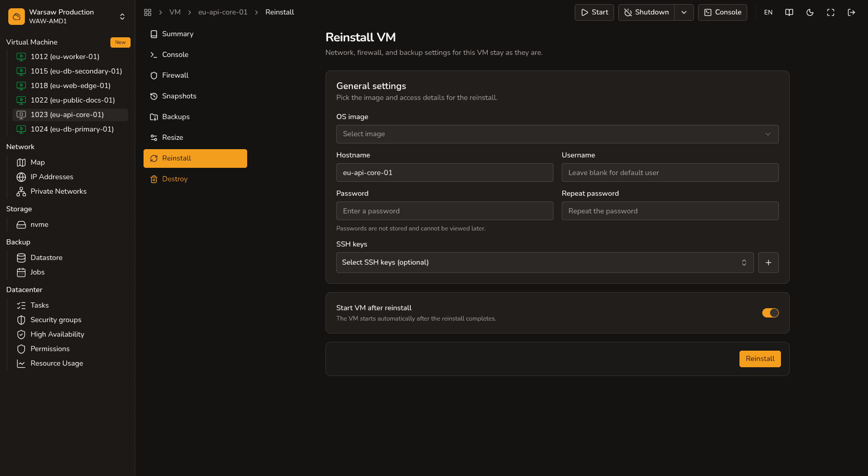The height and width of the screenshot is (476, 868).
Task: Open Tasks list icon
Action: 21,306
